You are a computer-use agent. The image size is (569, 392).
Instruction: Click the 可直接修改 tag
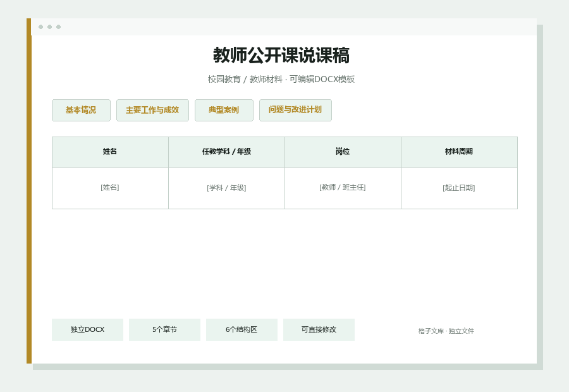pyautogui.click(x=319, y=329)
